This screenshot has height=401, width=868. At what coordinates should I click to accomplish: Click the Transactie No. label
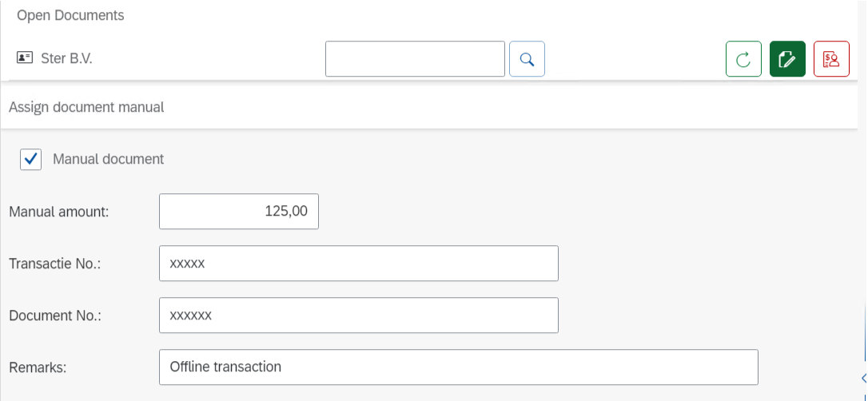55,264
